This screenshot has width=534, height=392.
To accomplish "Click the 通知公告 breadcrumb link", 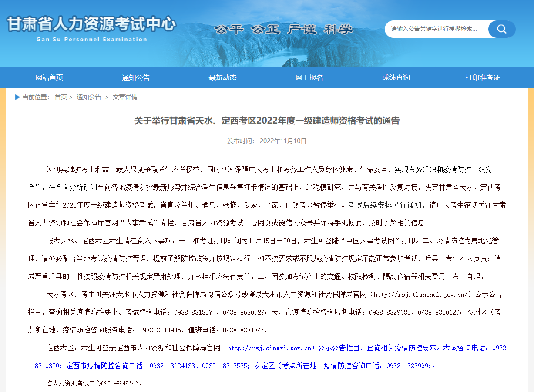I will point(89,97).
